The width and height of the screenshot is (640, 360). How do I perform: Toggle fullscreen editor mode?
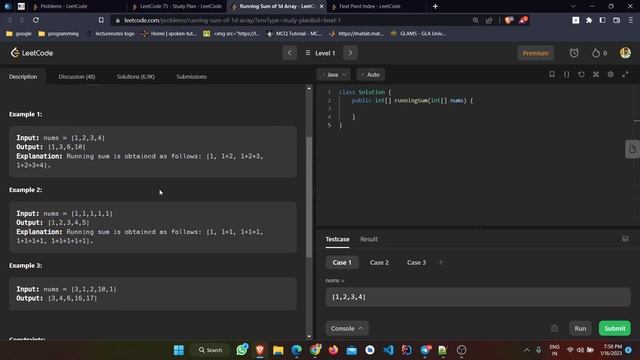coord(625,74)
